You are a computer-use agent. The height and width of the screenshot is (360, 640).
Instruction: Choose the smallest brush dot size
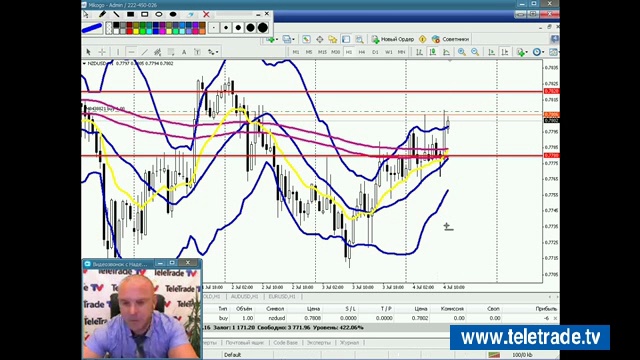coord(214,28)
